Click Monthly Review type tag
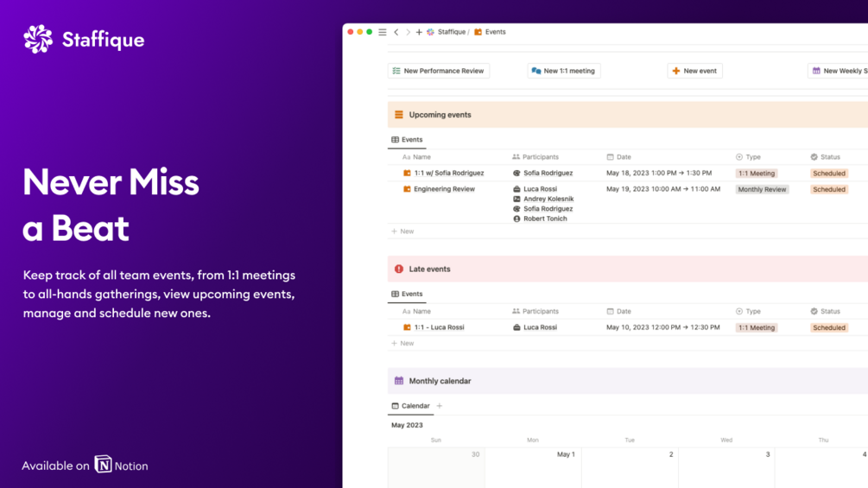 (x=762, y=189)
